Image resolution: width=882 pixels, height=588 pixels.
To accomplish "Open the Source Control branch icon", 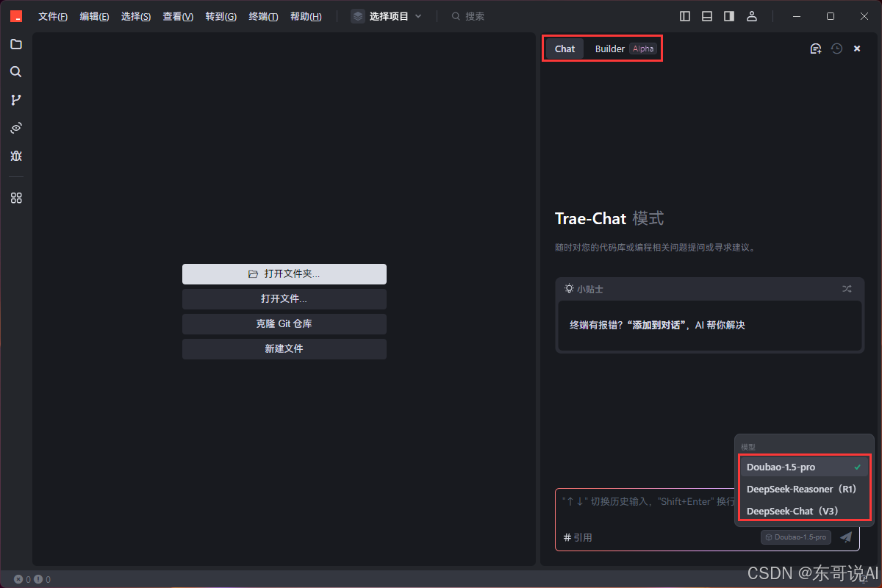I will point(16,100).
